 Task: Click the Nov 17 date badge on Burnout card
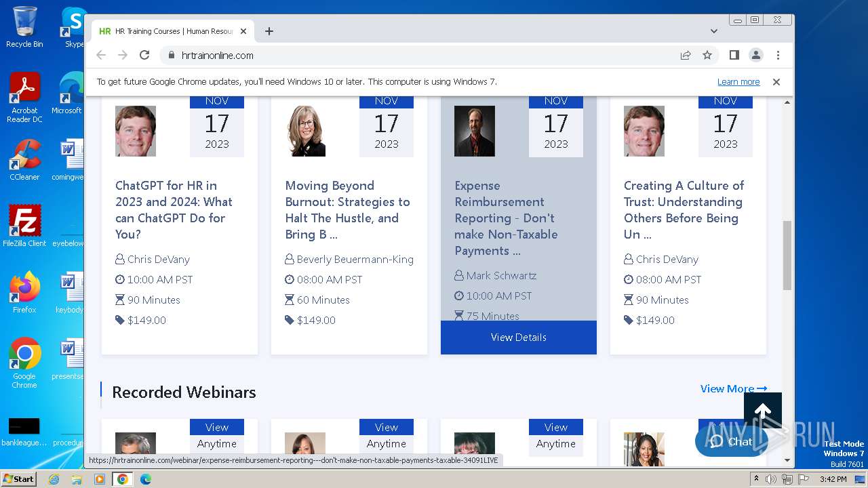pyautogui.click(x=387, y=126)
